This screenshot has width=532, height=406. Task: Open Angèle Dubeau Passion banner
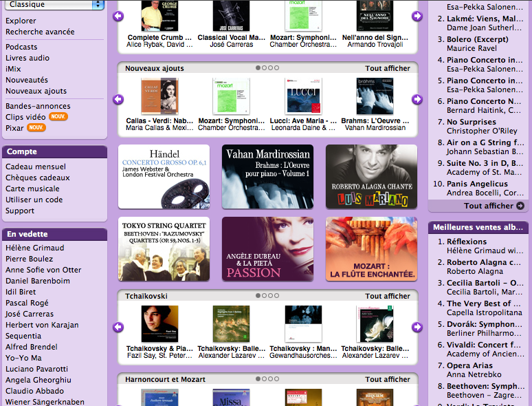click(267, 249)
